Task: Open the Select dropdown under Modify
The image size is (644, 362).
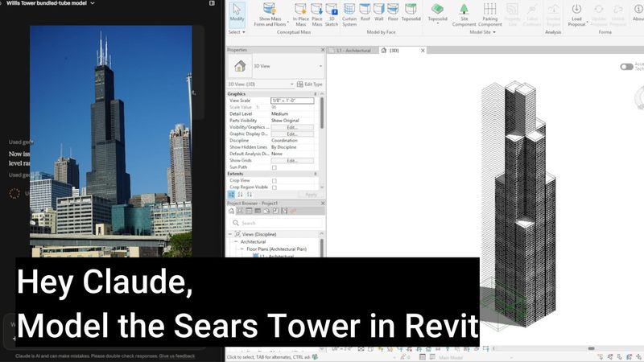Action: [x=237, y=32]
